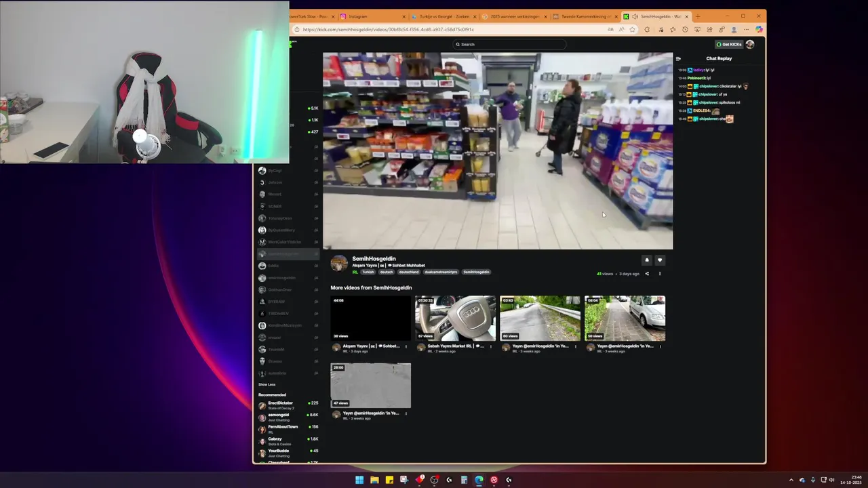This screenshot has height=488, width=868.
Task: Open the Edge Copilot icon
Action: tap(759, 30)
